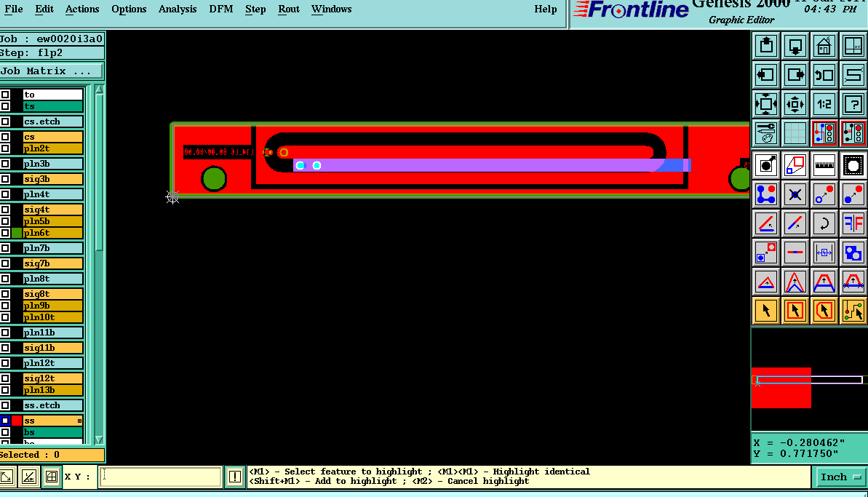Toggle checkbox for layer 'ss'
Viewport: 868px width, 497px height.
click(x=6, y=421)
